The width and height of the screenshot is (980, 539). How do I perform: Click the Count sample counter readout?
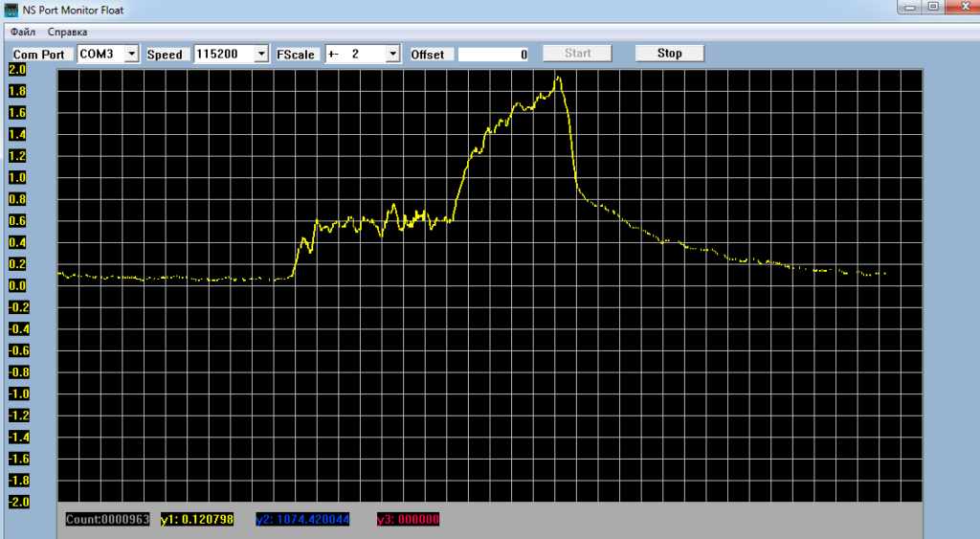(108, 520)
